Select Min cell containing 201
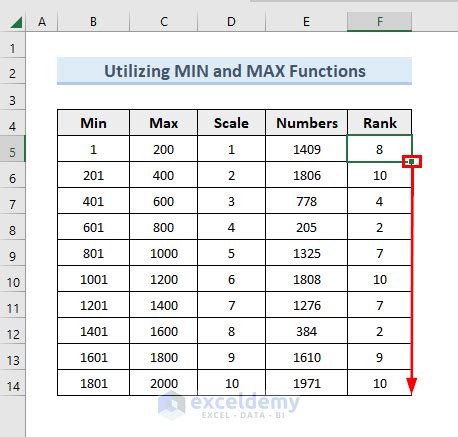The height and width of the screenshot is (437, 458). [93, 175]
